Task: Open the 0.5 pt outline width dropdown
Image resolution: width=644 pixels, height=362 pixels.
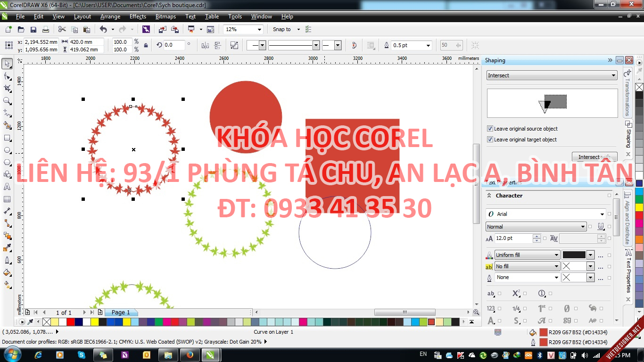Action: (x=428, y=45)
